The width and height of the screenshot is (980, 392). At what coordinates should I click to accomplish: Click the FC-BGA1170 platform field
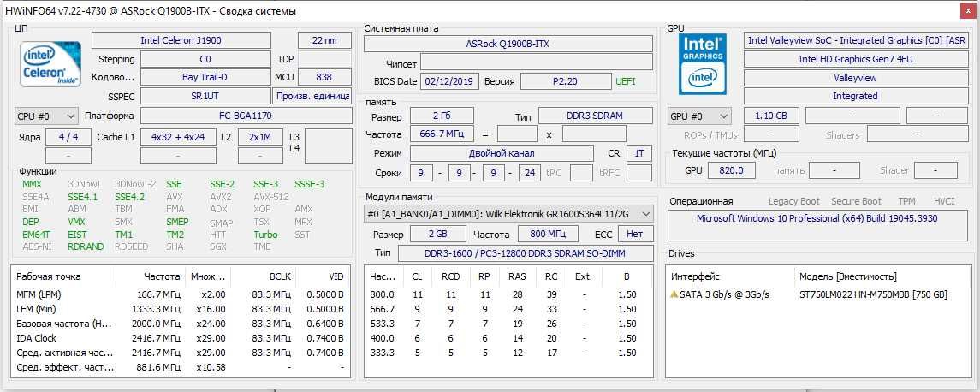(246, 116)
